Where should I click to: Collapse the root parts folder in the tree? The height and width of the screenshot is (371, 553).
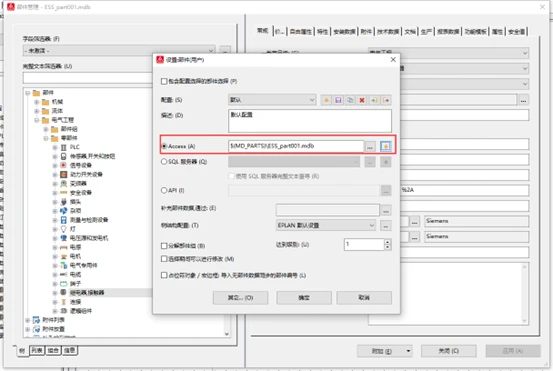(28, 93)
